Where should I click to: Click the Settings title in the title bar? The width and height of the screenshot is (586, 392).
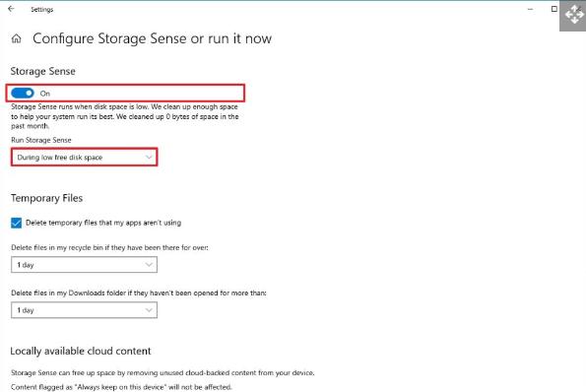[41, 9]
